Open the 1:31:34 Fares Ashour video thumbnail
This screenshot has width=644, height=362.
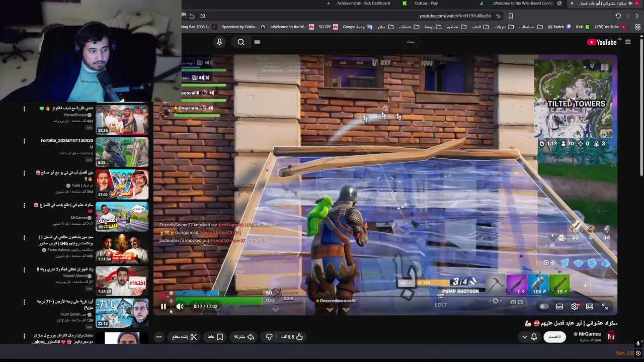[122, 248]
